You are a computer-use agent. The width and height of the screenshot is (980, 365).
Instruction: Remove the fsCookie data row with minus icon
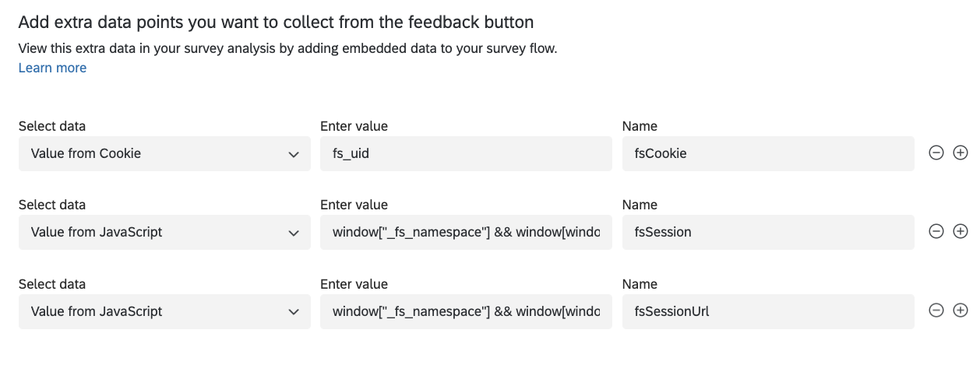(936, 153)
